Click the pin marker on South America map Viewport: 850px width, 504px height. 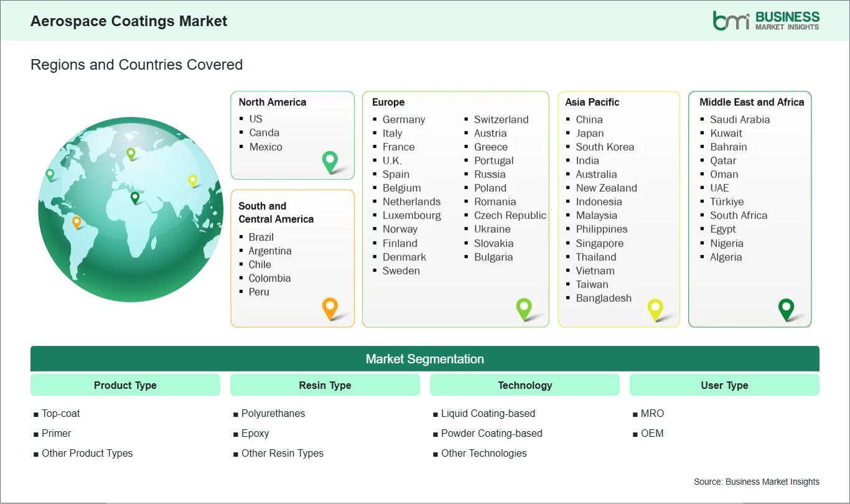[x=78, y=221]
